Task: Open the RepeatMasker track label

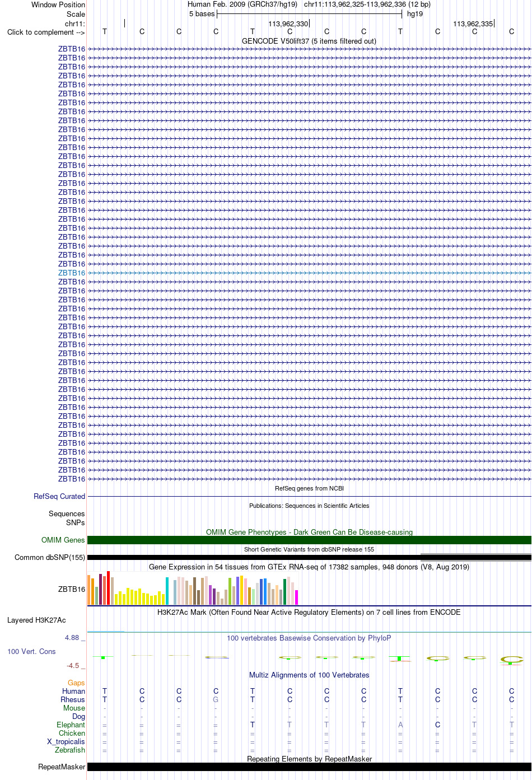Action: pyautogui.click(x=62, y=767)
